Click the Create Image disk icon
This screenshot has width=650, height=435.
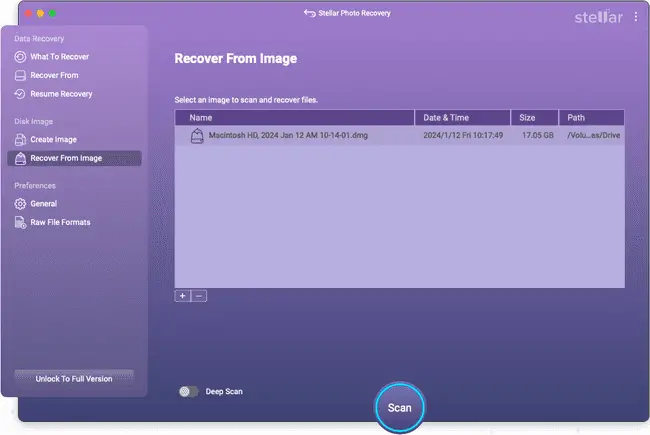20,140
